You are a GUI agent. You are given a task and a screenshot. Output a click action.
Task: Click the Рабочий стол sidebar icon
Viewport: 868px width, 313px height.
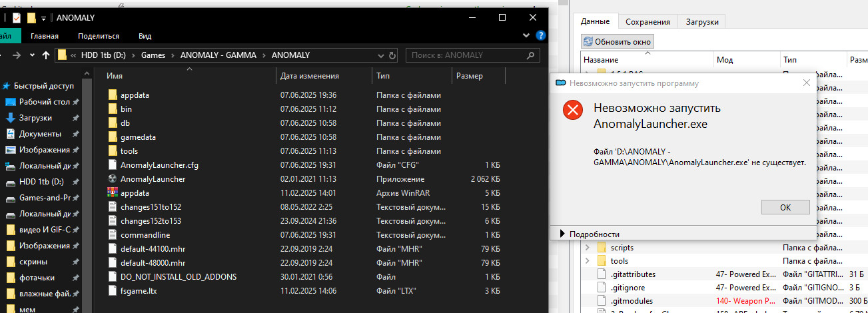click(10, 102)
